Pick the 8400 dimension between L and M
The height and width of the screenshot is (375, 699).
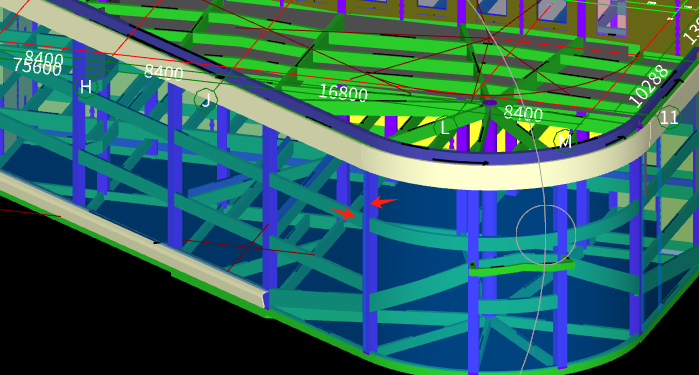tap(523, 113)
